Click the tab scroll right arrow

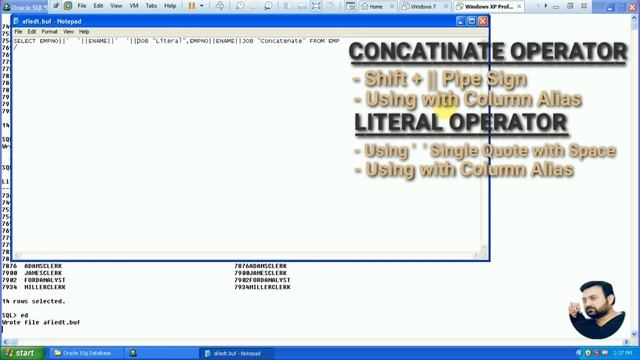[546, 6]
